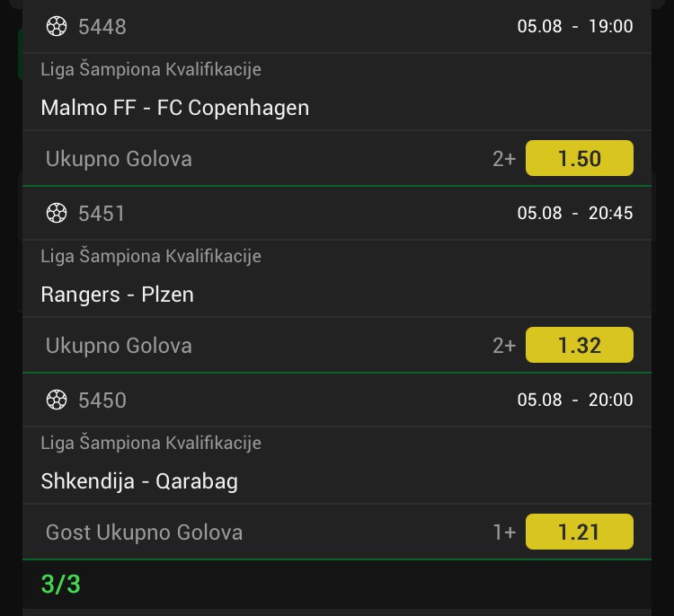Select the 1.50 odds button

(579, 158)
